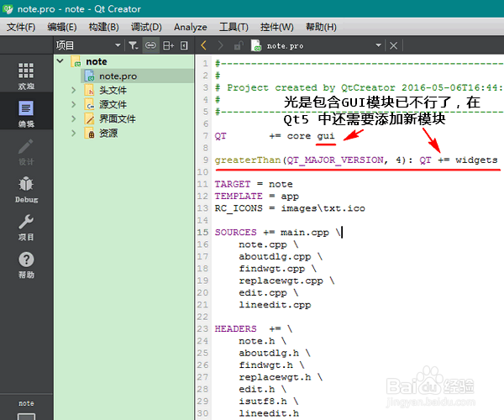
Task: Click the filter tree funnel icon
Action: click(x=133, y=45)
